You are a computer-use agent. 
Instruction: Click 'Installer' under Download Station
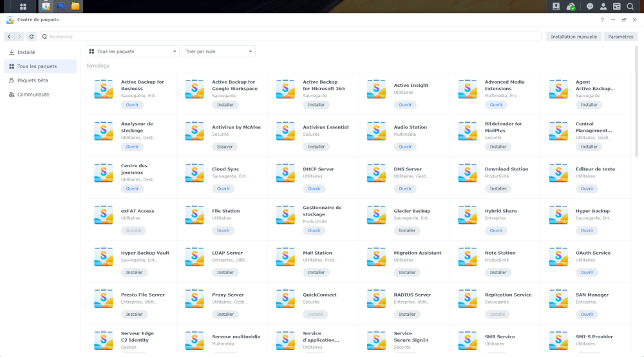coord(498,188)
